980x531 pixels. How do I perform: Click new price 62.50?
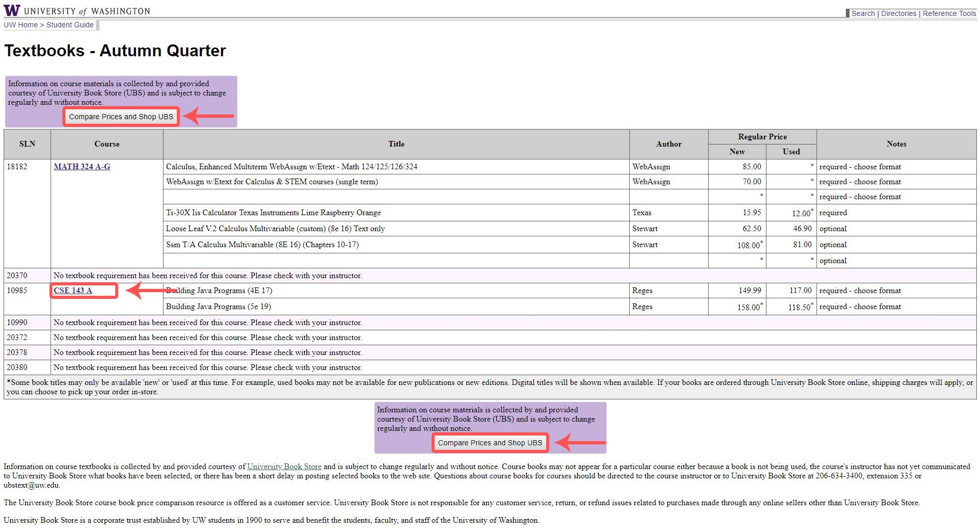752,229
